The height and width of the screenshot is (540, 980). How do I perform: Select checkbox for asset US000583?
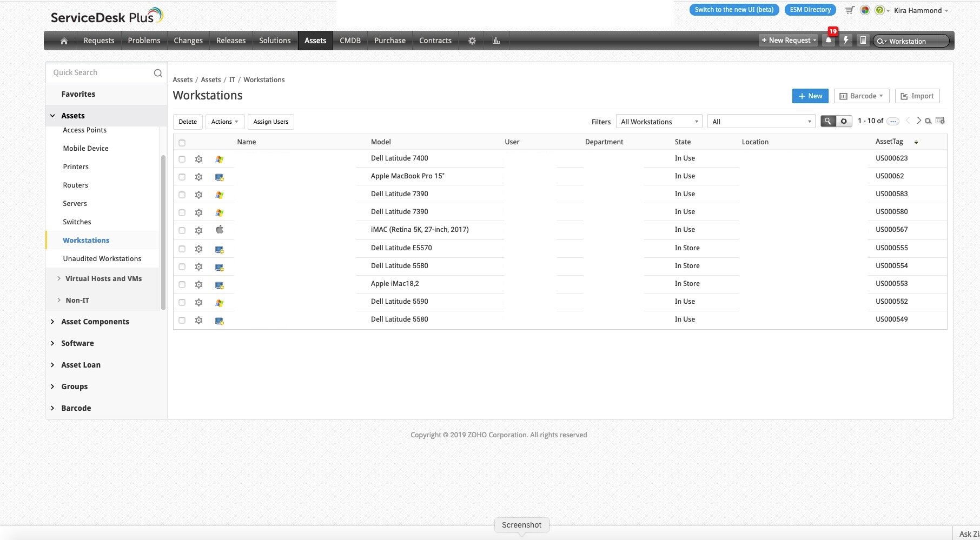(x=182, y=195)
